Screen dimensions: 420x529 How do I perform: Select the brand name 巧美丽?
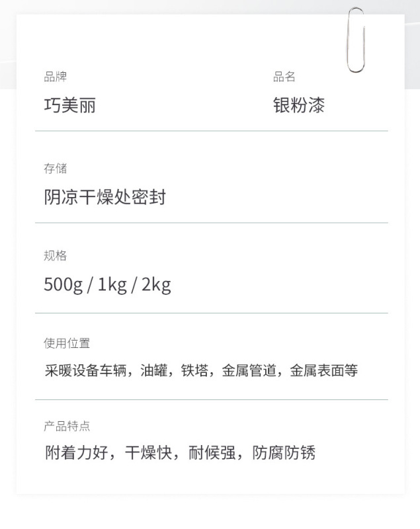pos(69,105)
